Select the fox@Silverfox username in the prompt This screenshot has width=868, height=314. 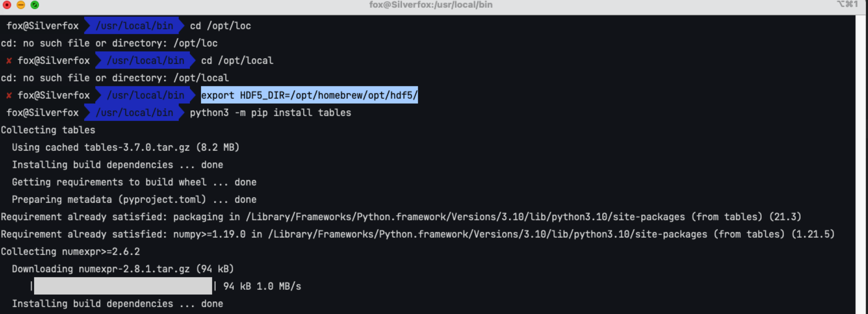[x=42, y=26]
